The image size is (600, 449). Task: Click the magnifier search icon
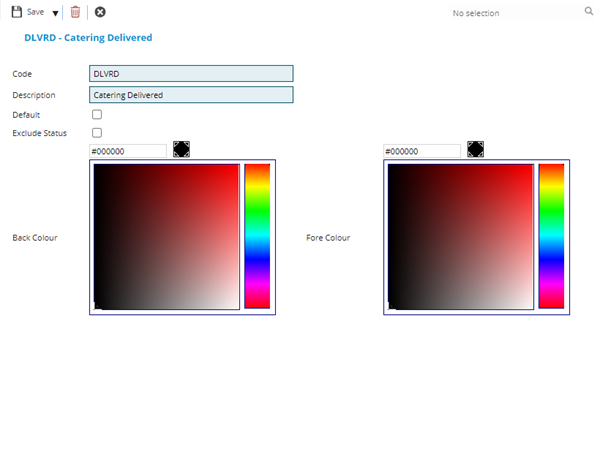point(588,12)
